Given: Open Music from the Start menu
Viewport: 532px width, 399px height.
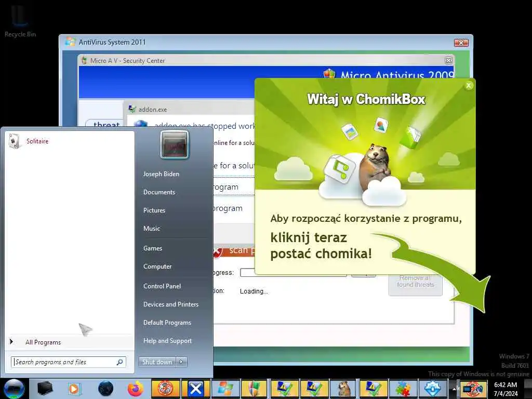Looking at the screenshot, I should point(152,229).
